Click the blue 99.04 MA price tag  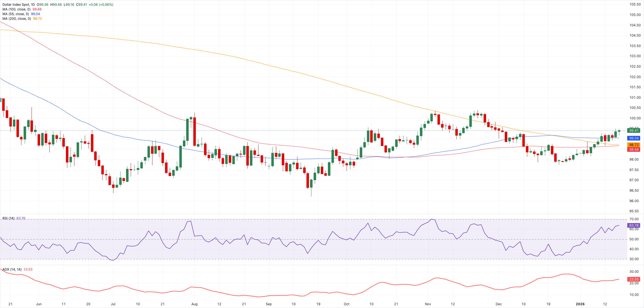(634, 138)
